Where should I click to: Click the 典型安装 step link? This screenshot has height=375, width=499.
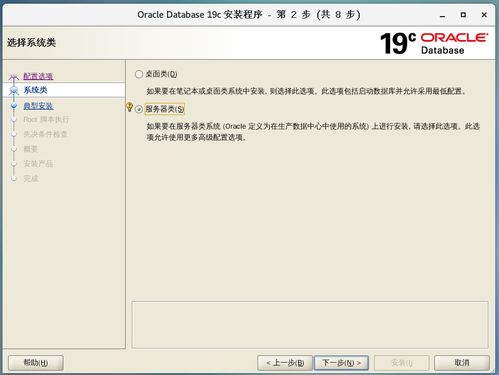[x=38, y=106]
